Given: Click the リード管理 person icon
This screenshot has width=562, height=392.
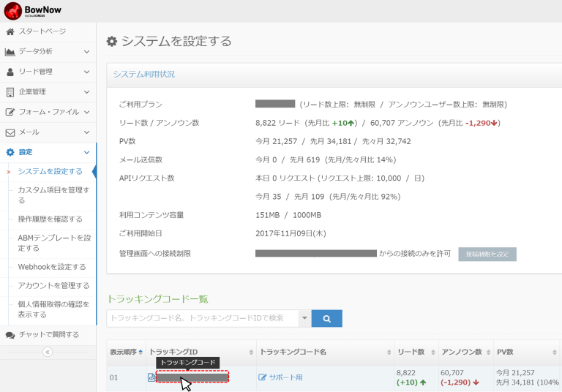Looking at the screenshot, I should 10,72.
